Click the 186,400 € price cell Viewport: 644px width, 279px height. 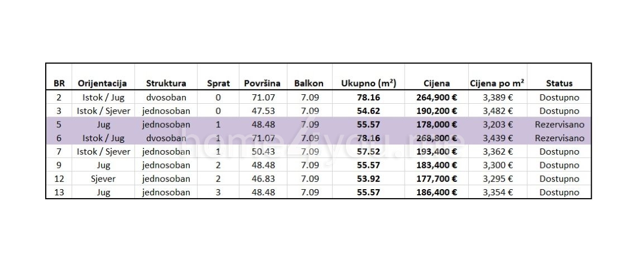(x=436, y=193)
